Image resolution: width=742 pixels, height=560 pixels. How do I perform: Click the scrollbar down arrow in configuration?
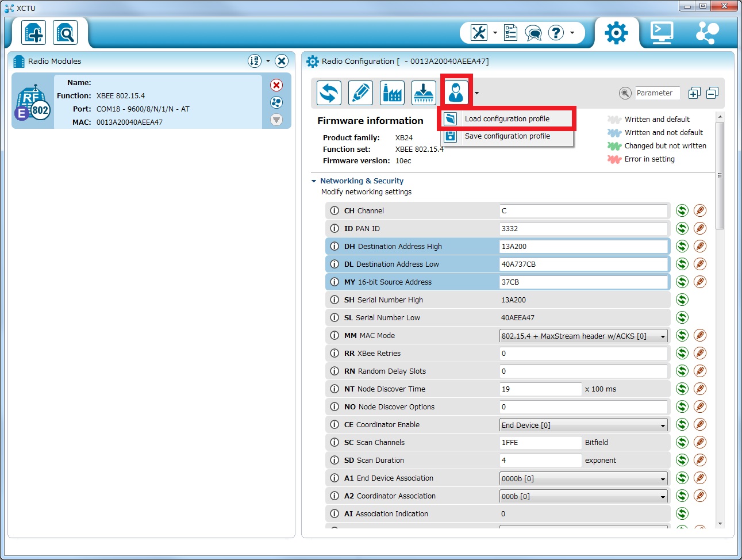click(720, 524)
